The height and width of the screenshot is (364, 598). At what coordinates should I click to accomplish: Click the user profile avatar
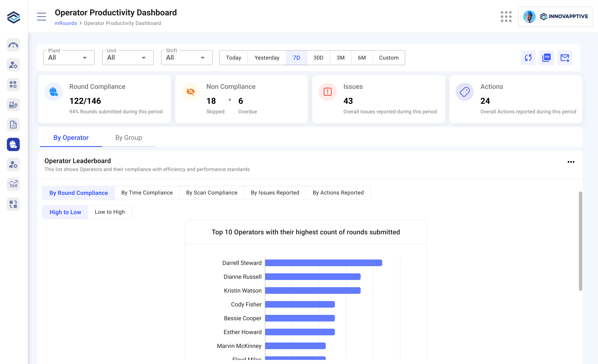click(x=529, y=16)
